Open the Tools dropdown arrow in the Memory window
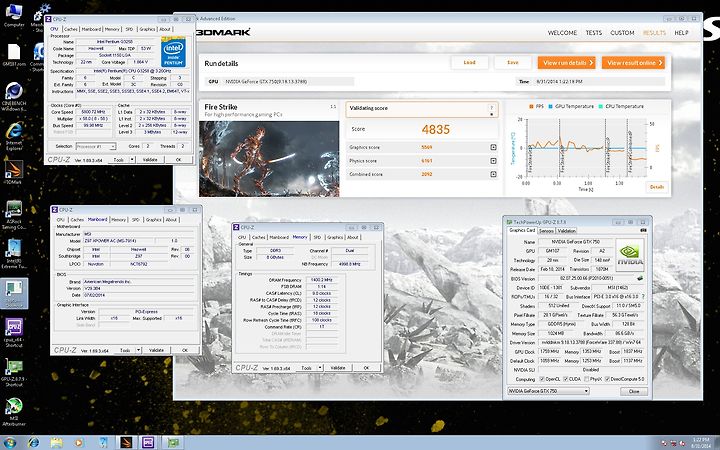Screen dimensions: 720x450 (320, 368)
